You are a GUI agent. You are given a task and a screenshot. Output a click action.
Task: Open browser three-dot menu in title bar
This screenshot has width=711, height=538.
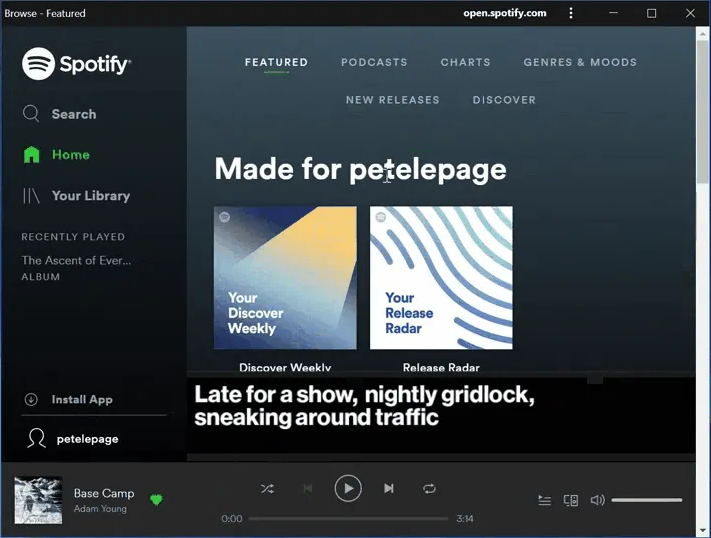pos(571,13)
